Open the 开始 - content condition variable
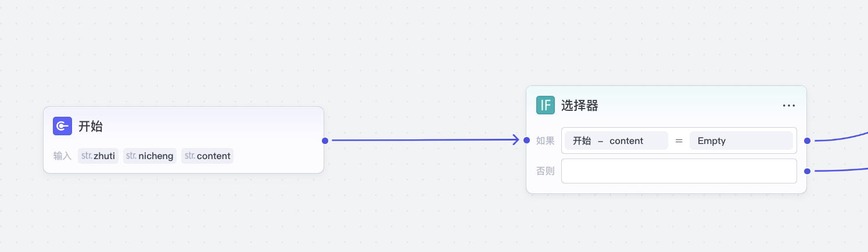The width and height of the screenshot is (868, 252). 616,141
